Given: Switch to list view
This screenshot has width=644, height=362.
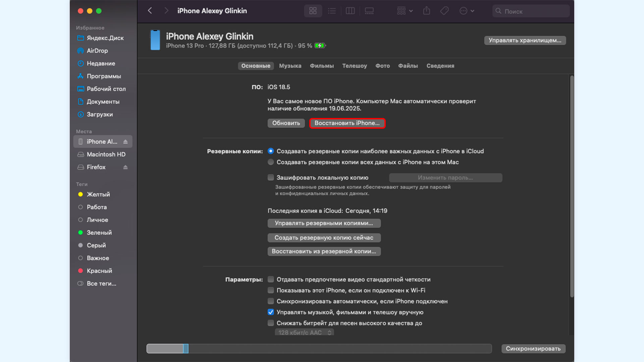Looking at the screenshot, I should tap(332, 11).
